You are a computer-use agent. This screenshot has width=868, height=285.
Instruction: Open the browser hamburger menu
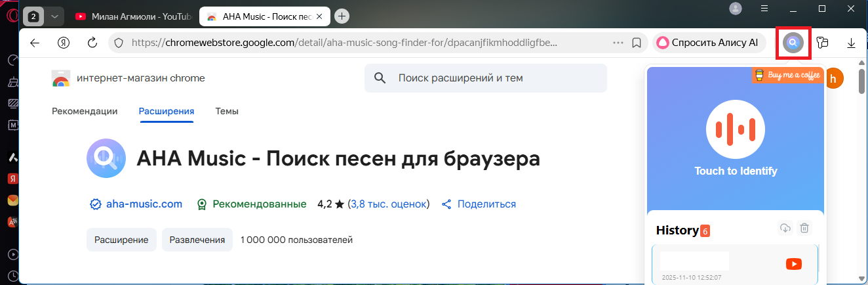764,9
